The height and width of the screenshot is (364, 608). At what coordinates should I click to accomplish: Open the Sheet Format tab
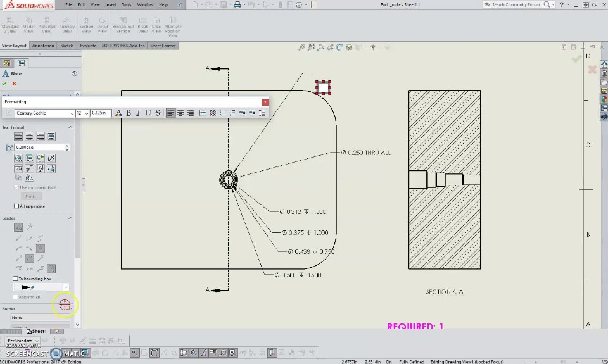(x=163, y=46)
